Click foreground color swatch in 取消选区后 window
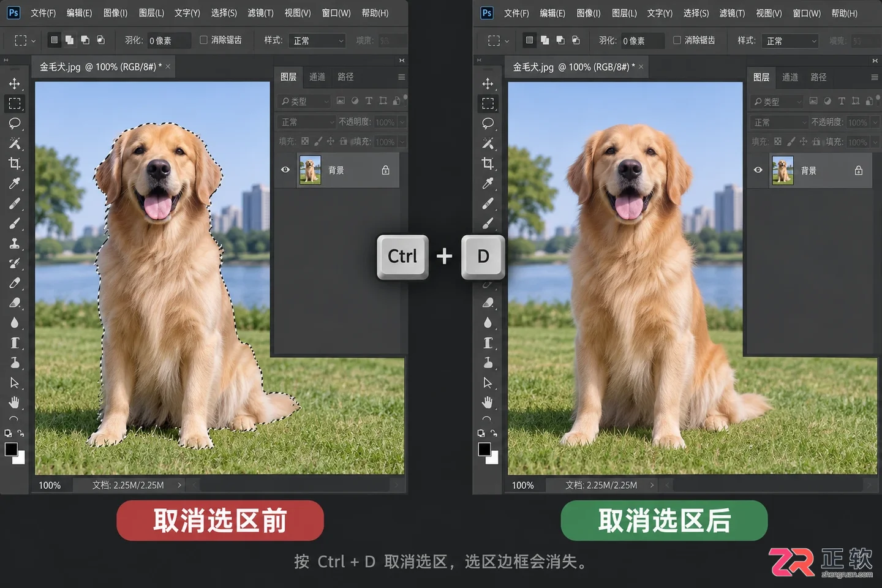This screenshot has height=588, width=882. [x=484, y=449]
